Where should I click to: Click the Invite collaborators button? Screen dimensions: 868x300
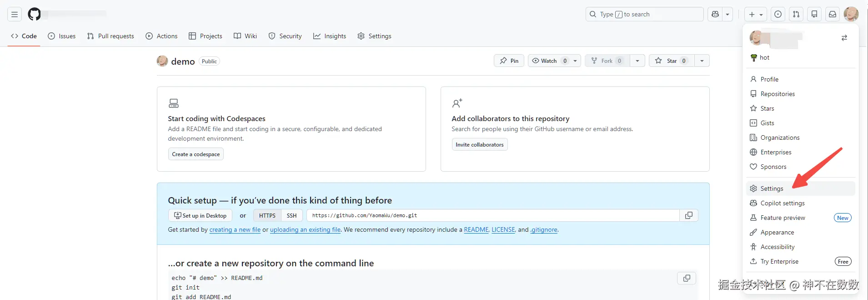(480, 145)
